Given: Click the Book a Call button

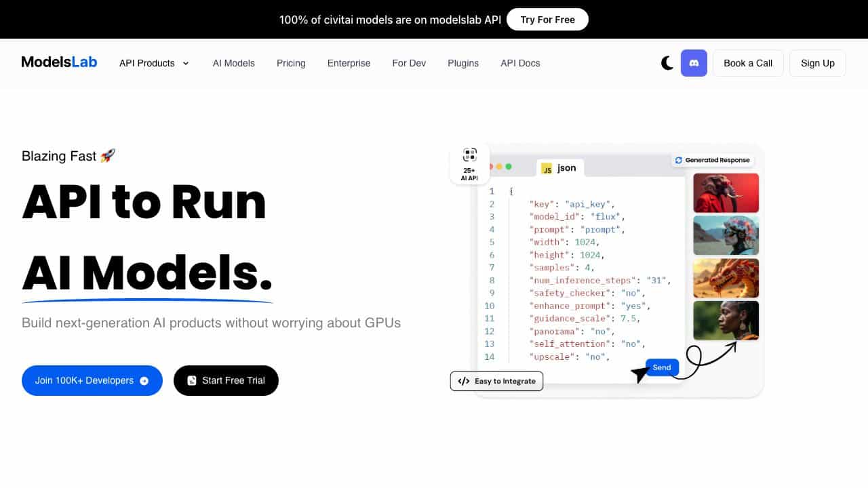Looking at the screenshot, I should click(x=748, y=63).
